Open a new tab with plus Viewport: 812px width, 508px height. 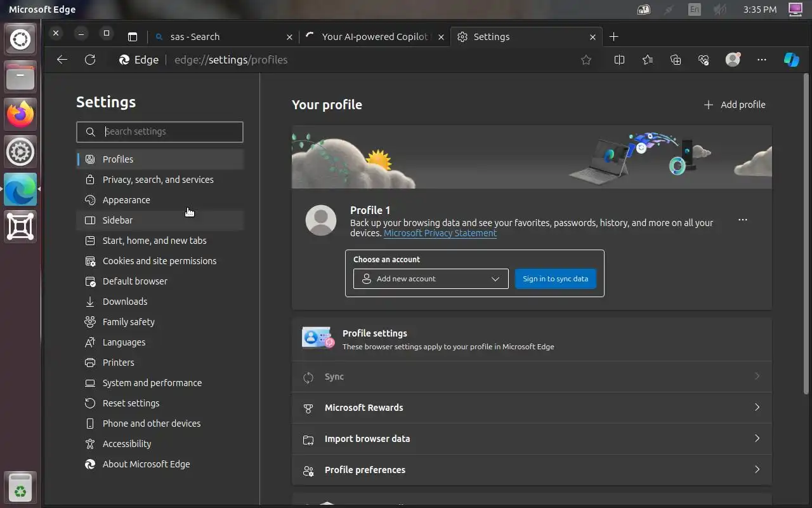(613, 37)
